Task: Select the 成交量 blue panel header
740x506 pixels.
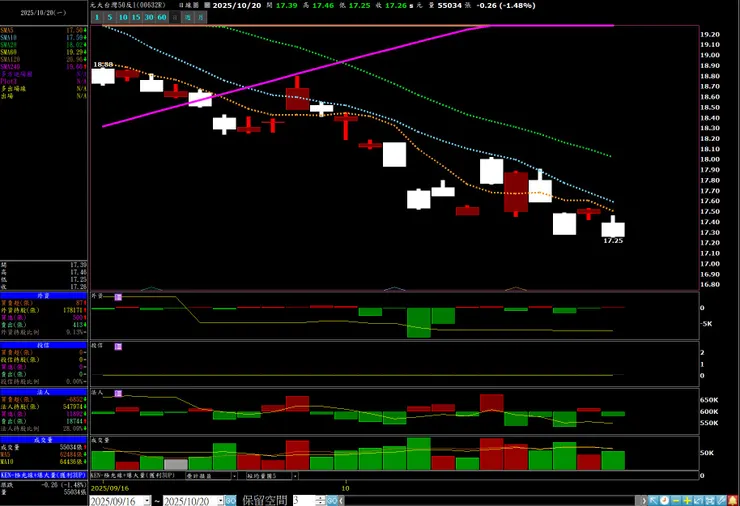Action: pos(43,439)
